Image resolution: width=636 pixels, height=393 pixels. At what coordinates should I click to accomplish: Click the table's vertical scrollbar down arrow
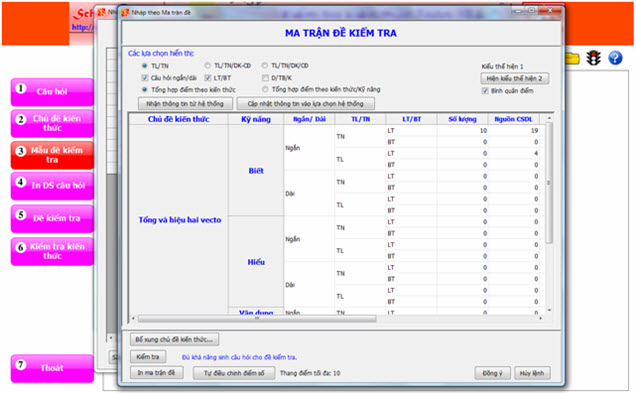549,311
